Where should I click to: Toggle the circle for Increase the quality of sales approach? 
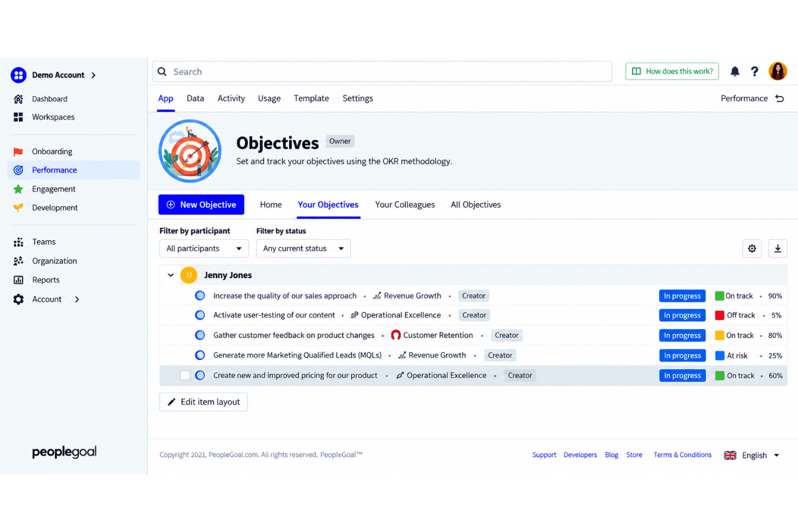click(200, 295)
